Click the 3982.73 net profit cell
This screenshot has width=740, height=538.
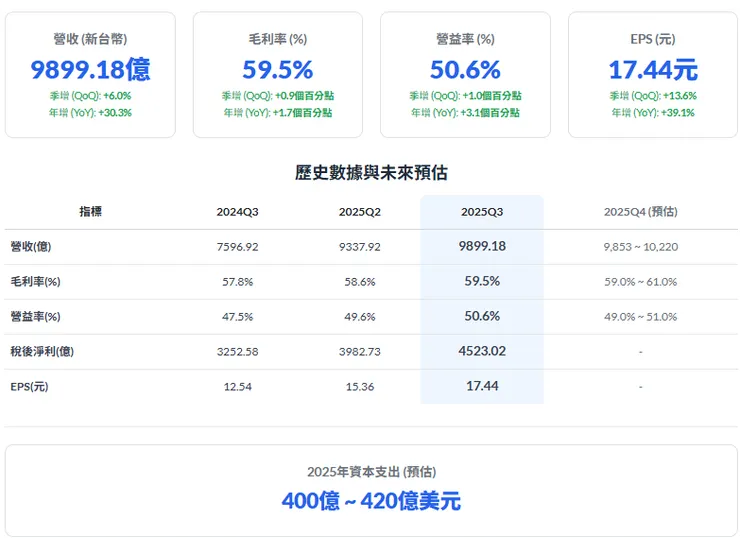pyautogui.click(x=360, y=352)
